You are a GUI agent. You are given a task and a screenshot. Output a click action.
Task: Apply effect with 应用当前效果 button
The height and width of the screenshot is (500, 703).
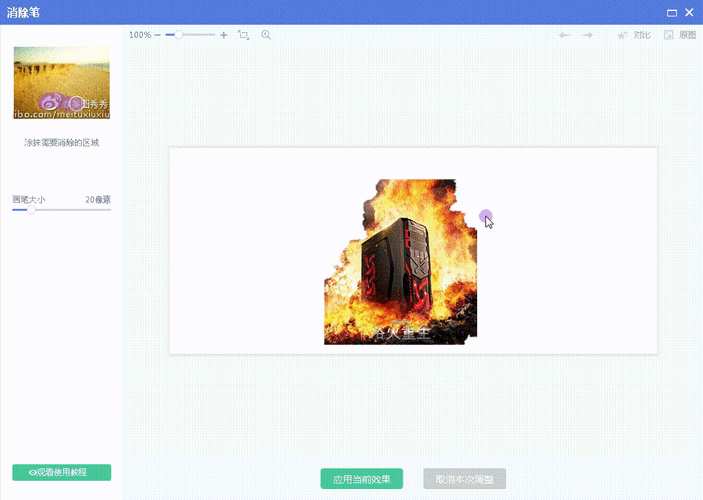(x=361, y=479)
